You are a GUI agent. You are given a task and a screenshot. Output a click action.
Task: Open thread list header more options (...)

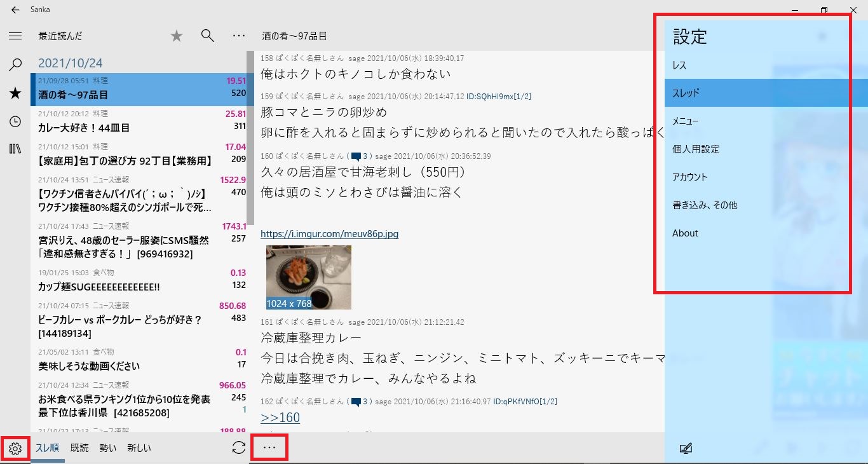coord(239,36)
